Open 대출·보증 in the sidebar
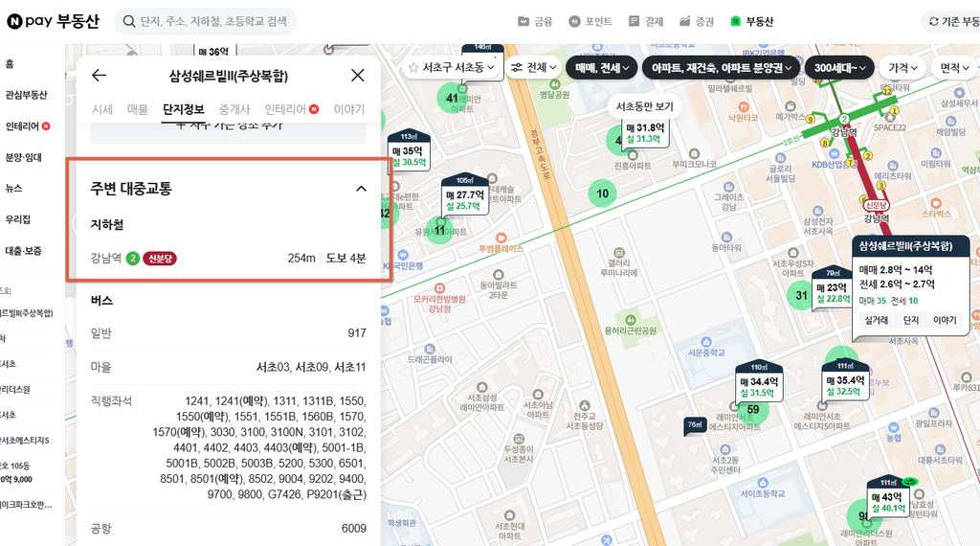This screenshot has height=546, width=980. [23, 251]
